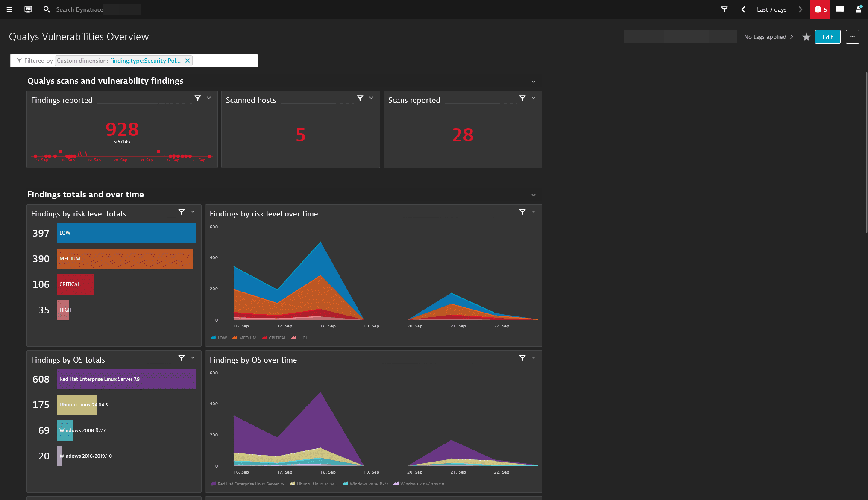
Task: Click filter icon on Findings reported tile
Action: click(x=198, y=98)
